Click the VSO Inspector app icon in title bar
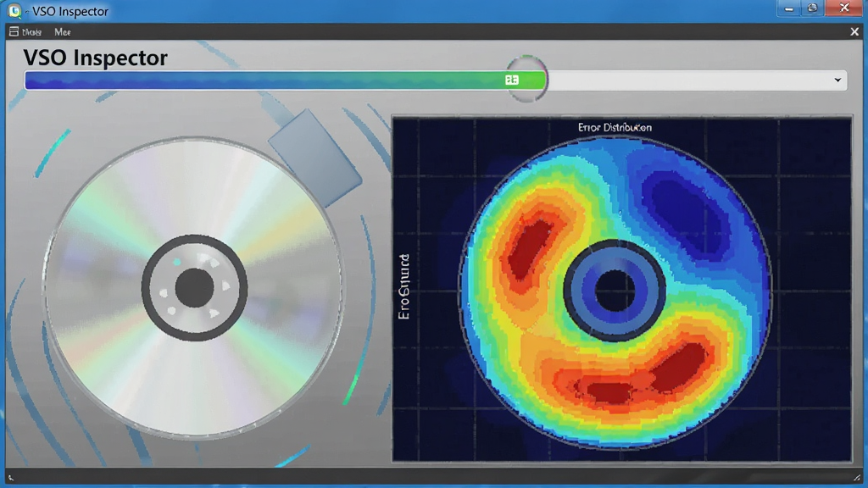 point(15,10)
